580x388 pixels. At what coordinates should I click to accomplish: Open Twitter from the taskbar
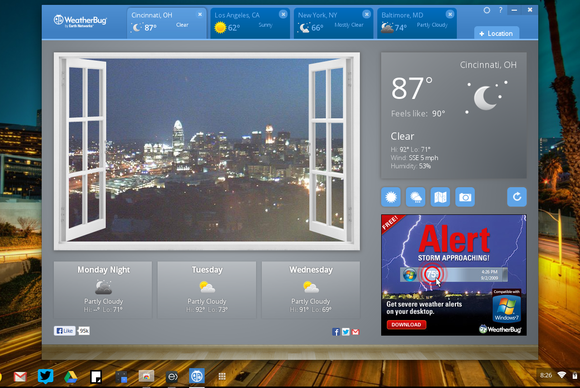coord(45,377)
